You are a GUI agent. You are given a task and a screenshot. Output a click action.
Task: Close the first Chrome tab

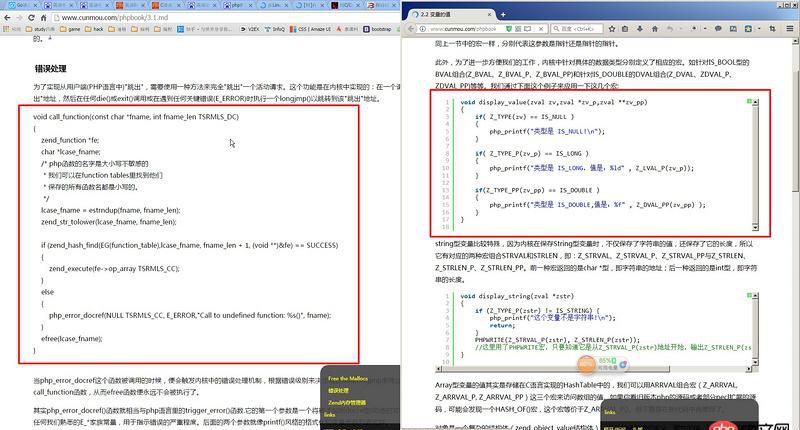click(35, 5)
